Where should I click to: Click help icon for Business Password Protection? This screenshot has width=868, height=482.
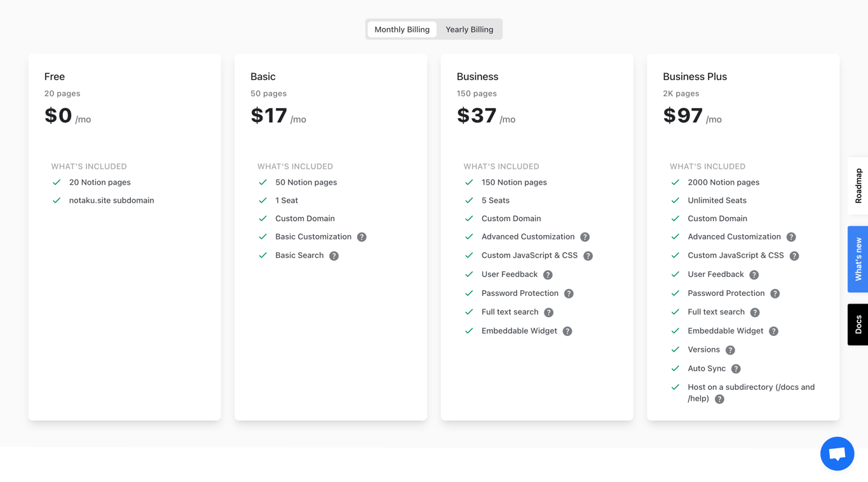(569, 293)
